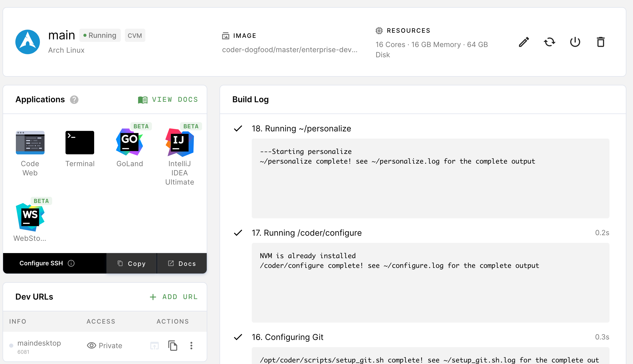
Task: Launch IntelliJ IDEA Ultimate
Action: [179, 143]
